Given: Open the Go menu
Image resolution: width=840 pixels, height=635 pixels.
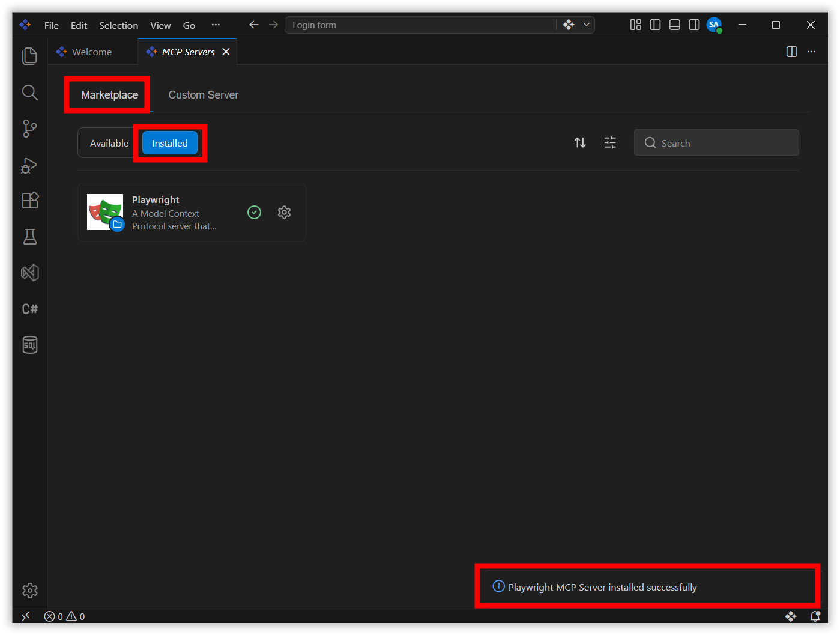Looking at the screenshot, I should click(189, 25).
